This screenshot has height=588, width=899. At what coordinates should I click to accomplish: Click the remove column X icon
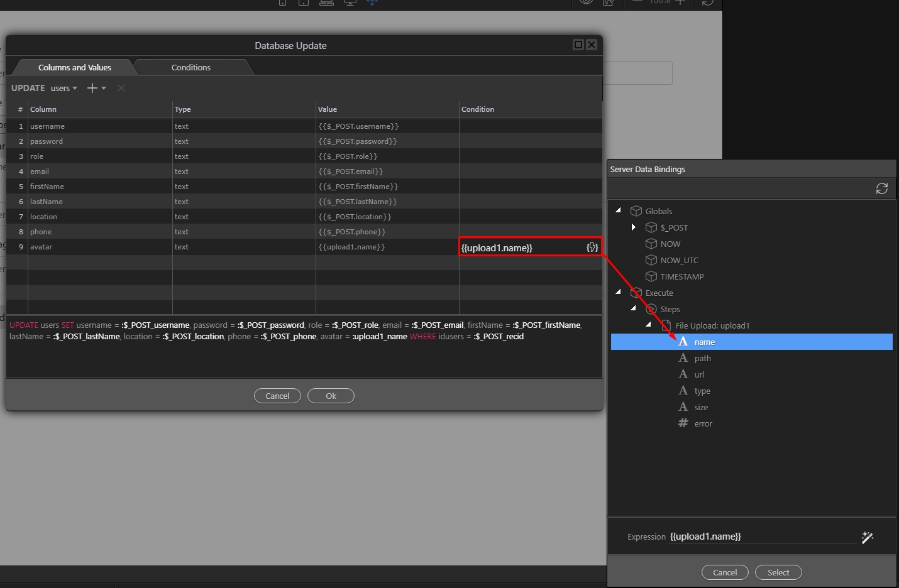pyautogui.click(x=121, y=88)
